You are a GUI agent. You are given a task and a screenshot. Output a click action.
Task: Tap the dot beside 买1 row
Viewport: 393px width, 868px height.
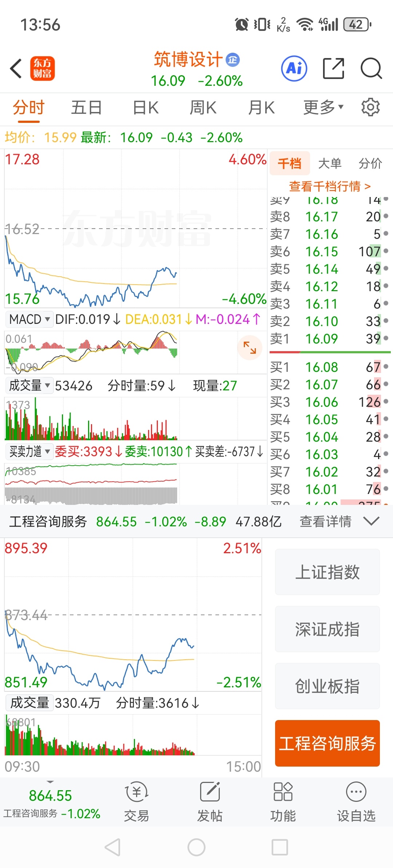pyautogui.click(x=386, y=366)
